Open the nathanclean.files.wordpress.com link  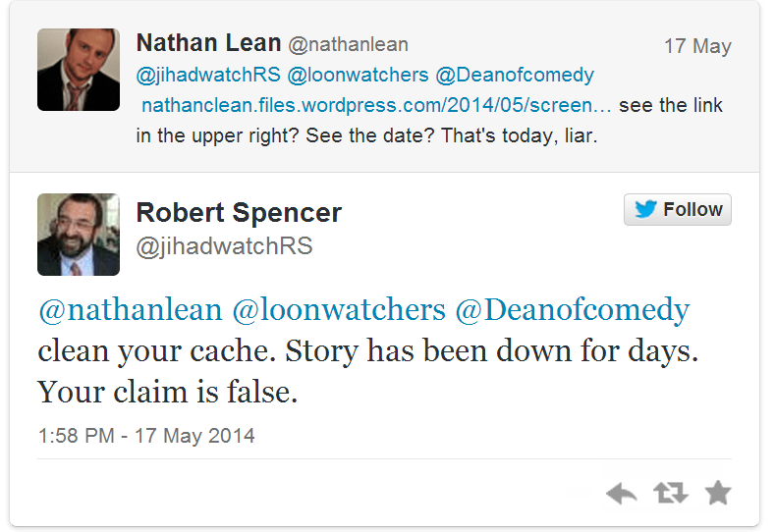pyautogui.click(x=377, y=106)
